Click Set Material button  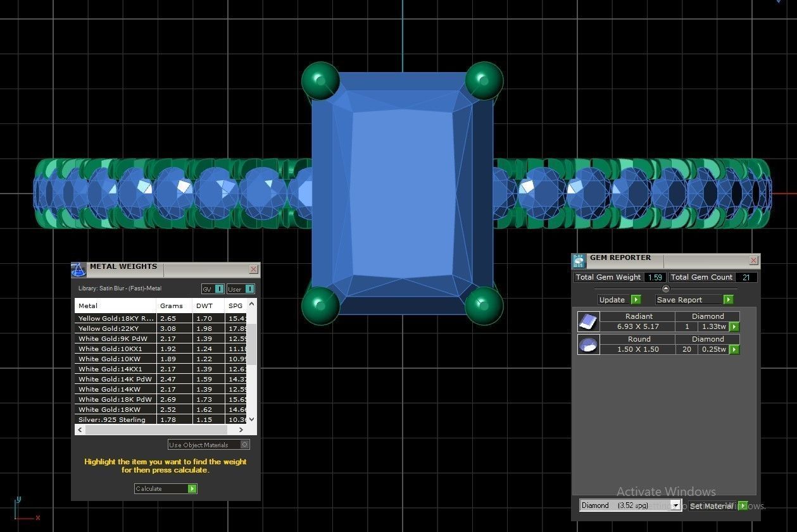click(718, 505)
